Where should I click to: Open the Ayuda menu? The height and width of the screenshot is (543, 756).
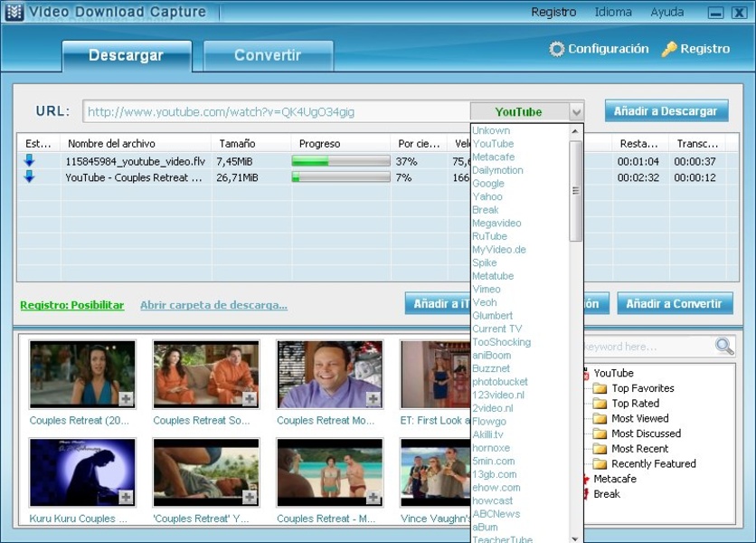[666, 12]
